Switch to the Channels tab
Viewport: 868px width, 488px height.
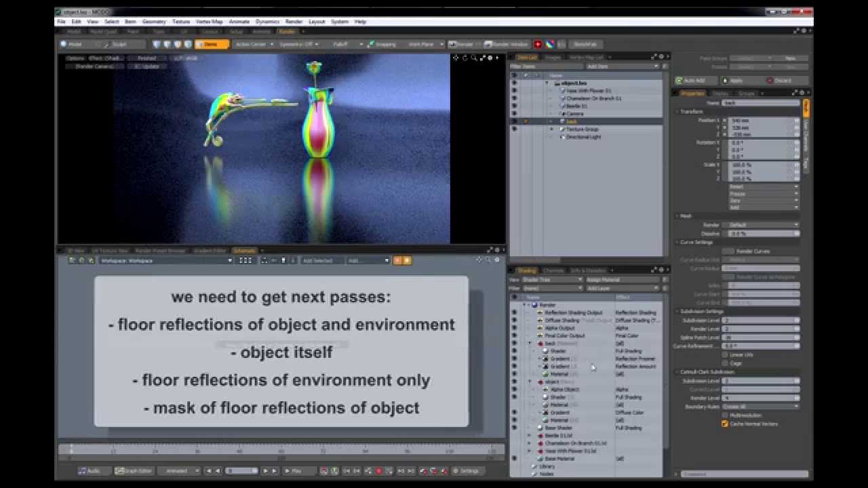[553, 270]
